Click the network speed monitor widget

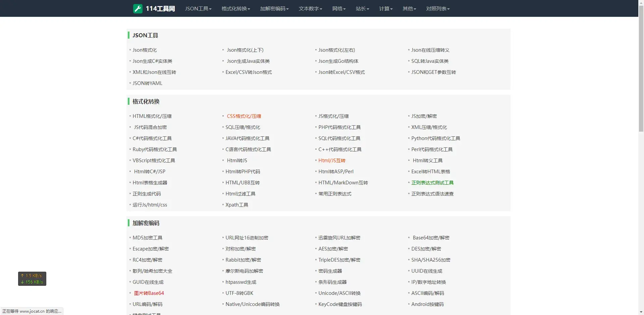click(32, 279)
